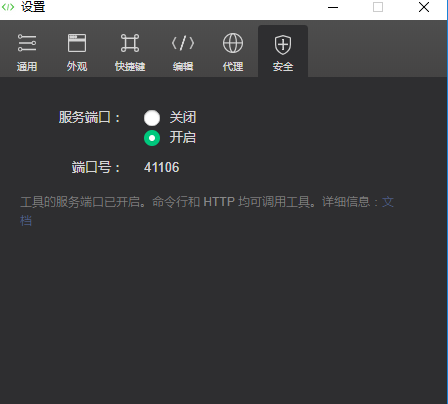Click the port number 41106

[162, 167]
